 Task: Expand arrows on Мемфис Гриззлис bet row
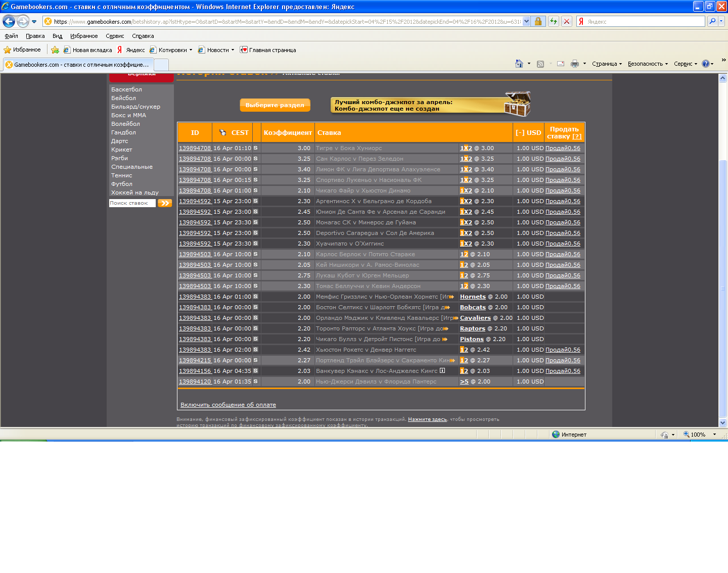click(451, 297)
